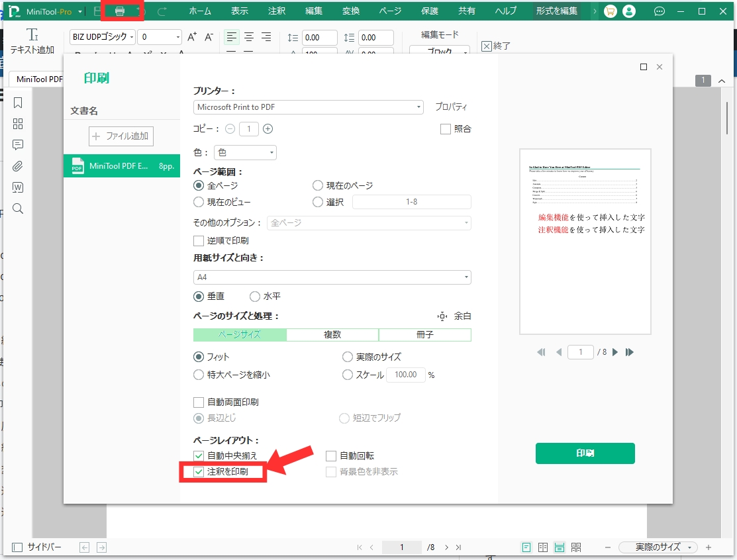Align text center
Screen dimensions: 737x560
248,37
